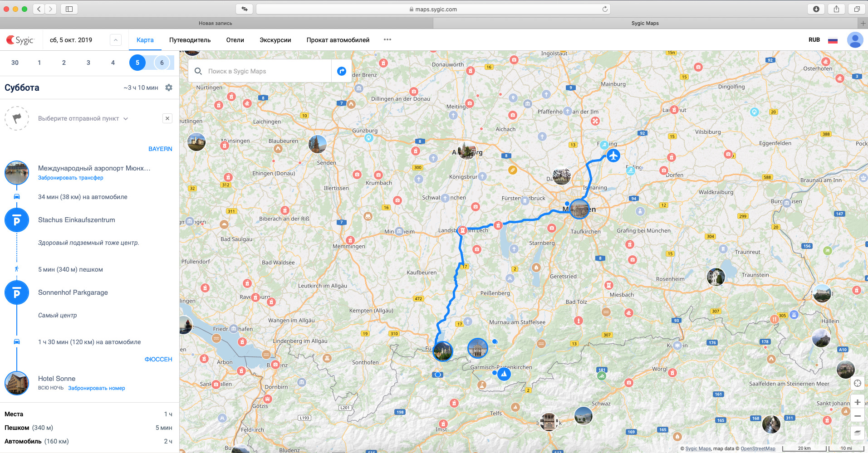Click Забронировать трансфер link

71,178
